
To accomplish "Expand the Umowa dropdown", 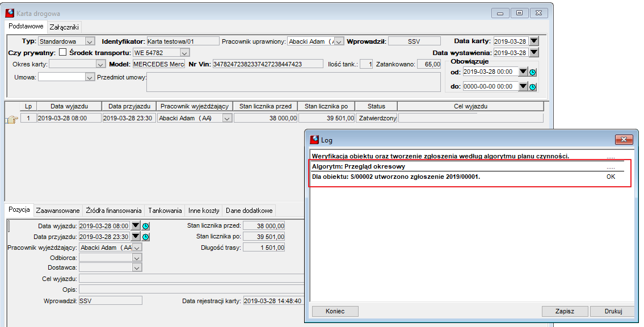I will click(90, 77).
